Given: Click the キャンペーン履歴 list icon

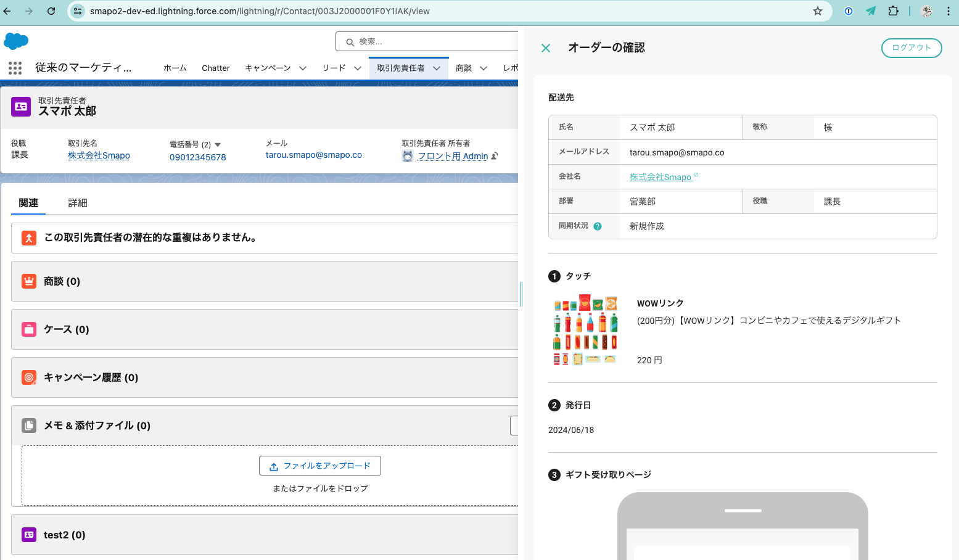Looking at the screenshot, I should [x=29, y=377].
